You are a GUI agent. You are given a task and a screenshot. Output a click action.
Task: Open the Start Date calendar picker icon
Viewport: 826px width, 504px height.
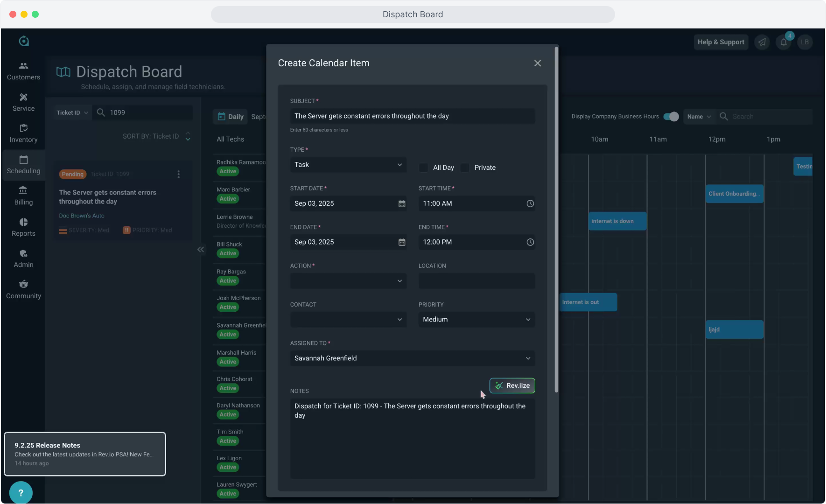pyautogui.click(x=402, y=203)
